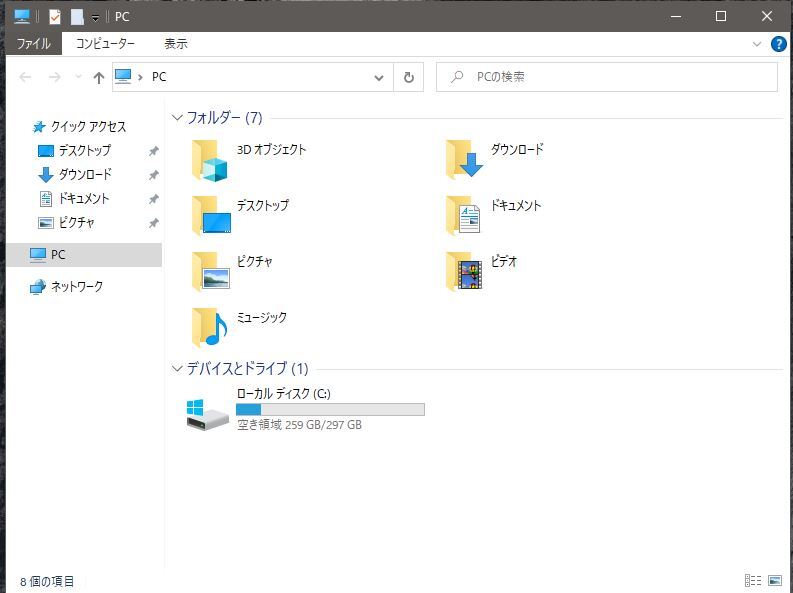Collapse the フォルダー (7) group

click(x=177, y=118)
